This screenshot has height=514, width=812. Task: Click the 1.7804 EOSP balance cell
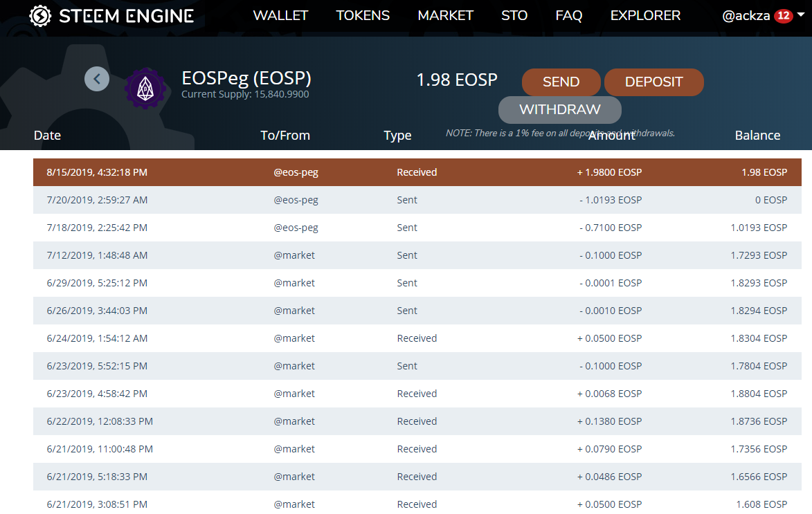click(x=759, y=366)
